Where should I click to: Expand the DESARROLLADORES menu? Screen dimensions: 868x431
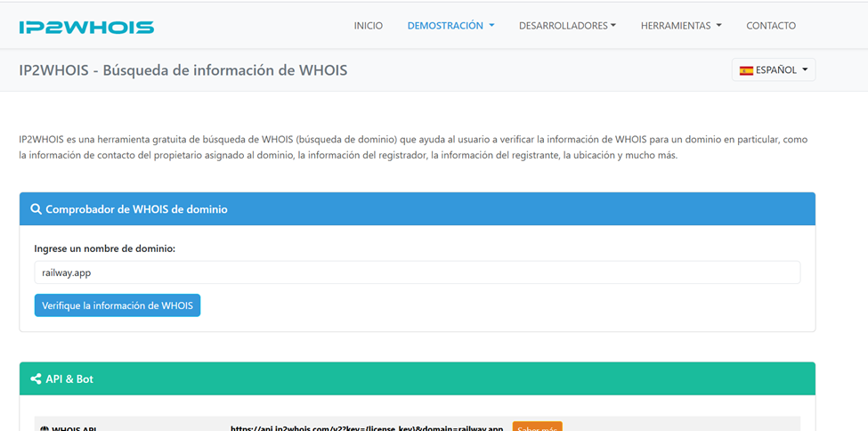pos(567,26)
